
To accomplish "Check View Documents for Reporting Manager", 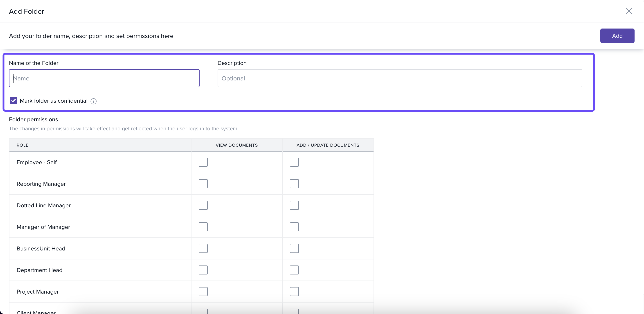I will click(x=203, y=184).
